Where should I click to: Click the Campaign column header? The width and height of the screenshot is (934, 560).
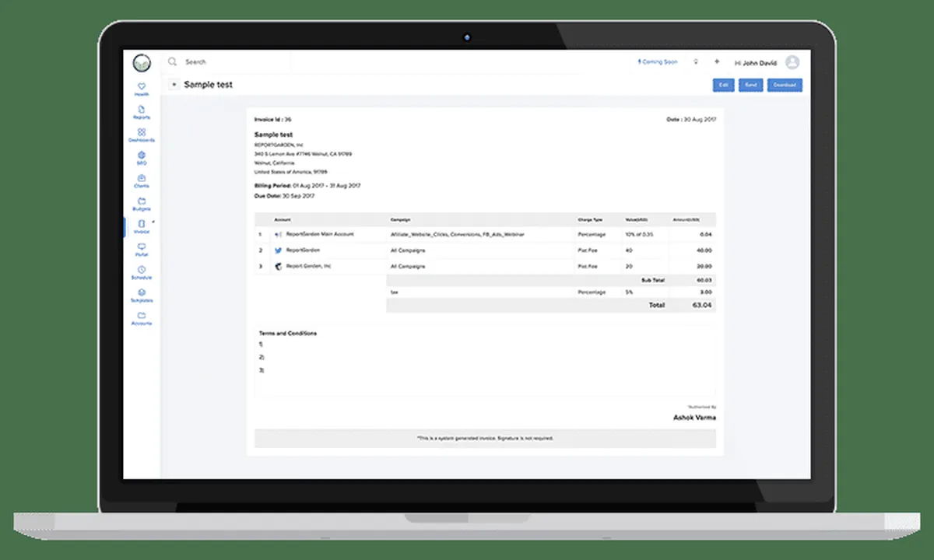tap(400, 220)
